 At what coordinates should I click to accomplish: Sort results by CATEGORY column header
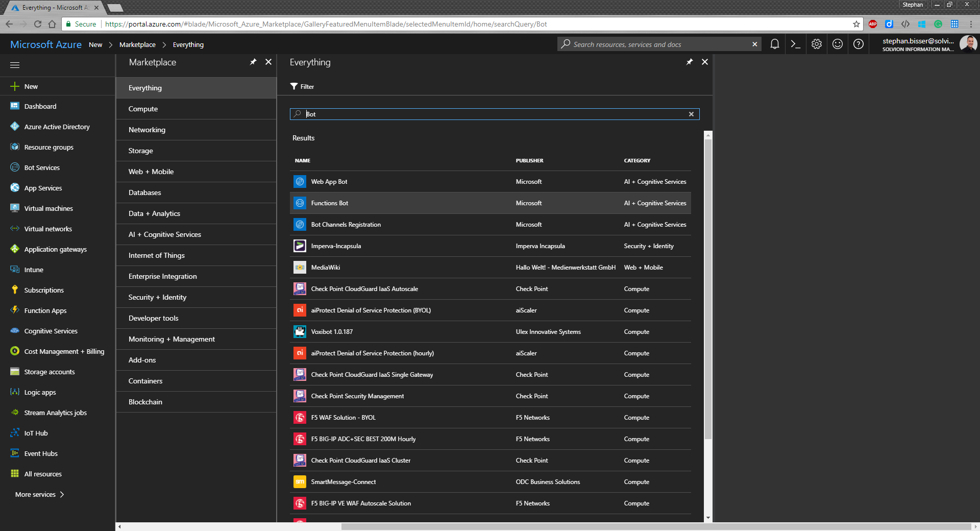pos(637,160)
